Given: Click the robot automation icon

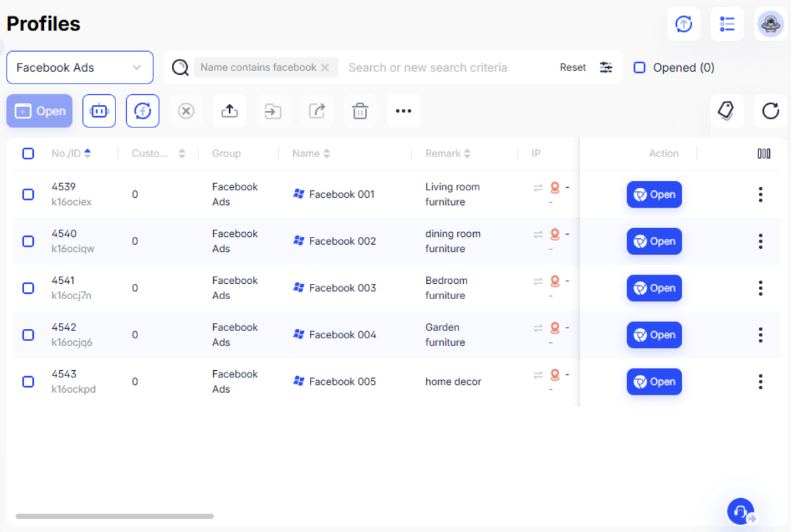Looking at the screenshot, I should tap(99, 111).
